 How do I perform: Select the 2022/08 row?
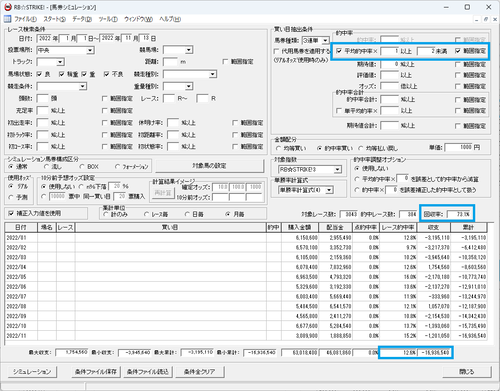(246, 306)
